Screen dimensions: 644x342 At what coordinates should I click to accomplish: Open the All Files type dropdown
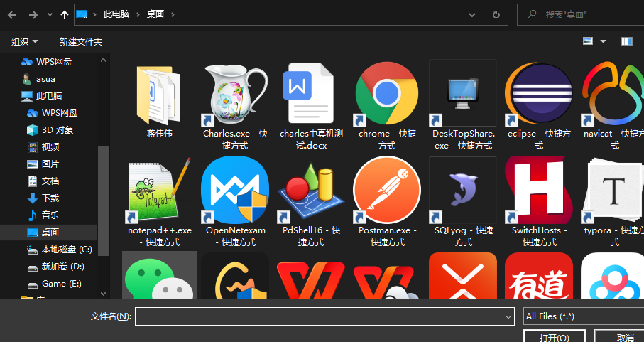coord(584,316)
